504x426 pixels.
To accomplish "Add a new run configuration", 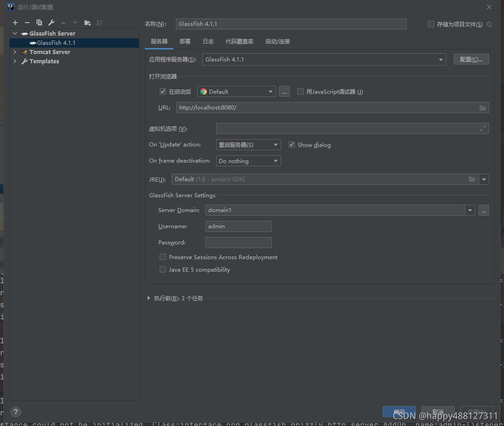I will (x=15, y=23).
